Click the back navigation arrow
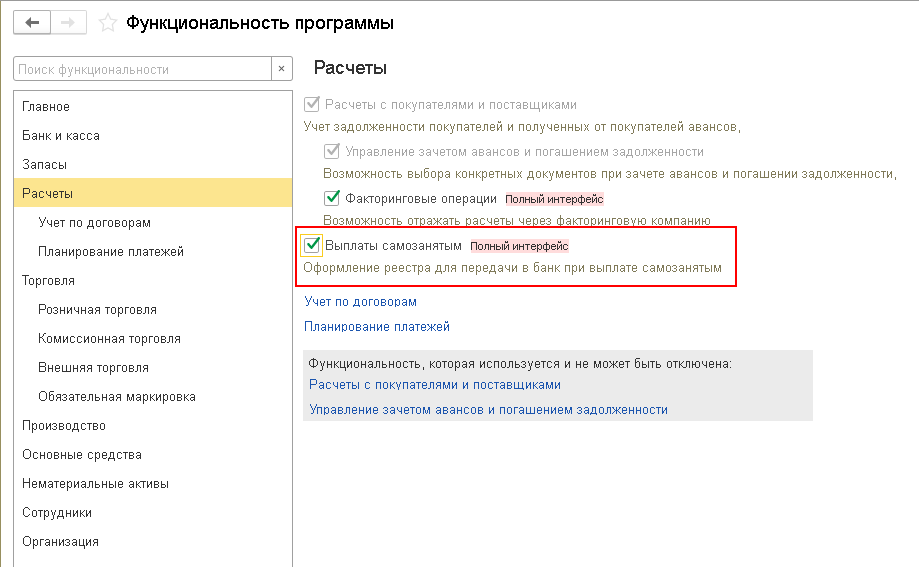 31,22
